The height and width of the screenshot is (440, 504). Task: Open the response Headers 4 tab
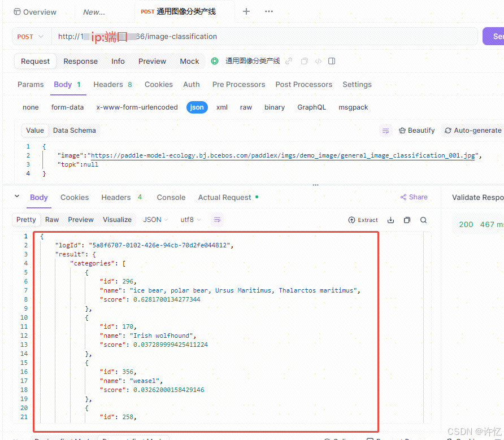click(x=121, y=197)
